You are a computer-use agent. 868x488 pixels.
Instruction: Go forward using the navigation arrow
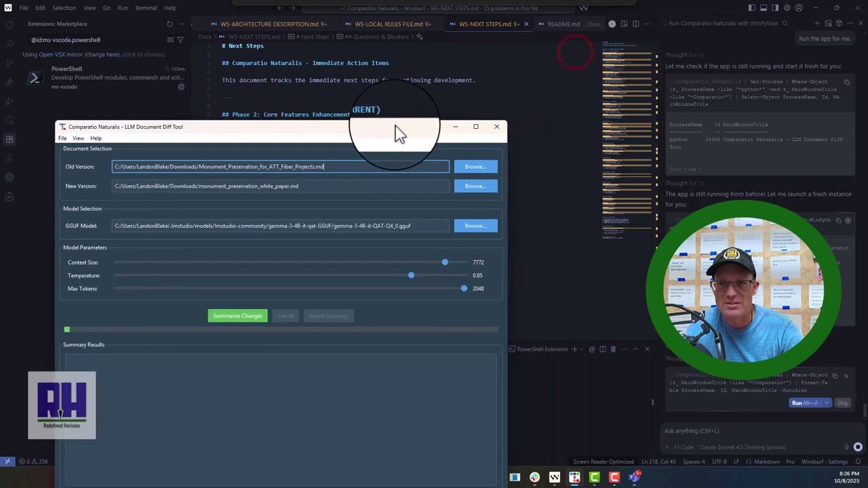[293, 8]
